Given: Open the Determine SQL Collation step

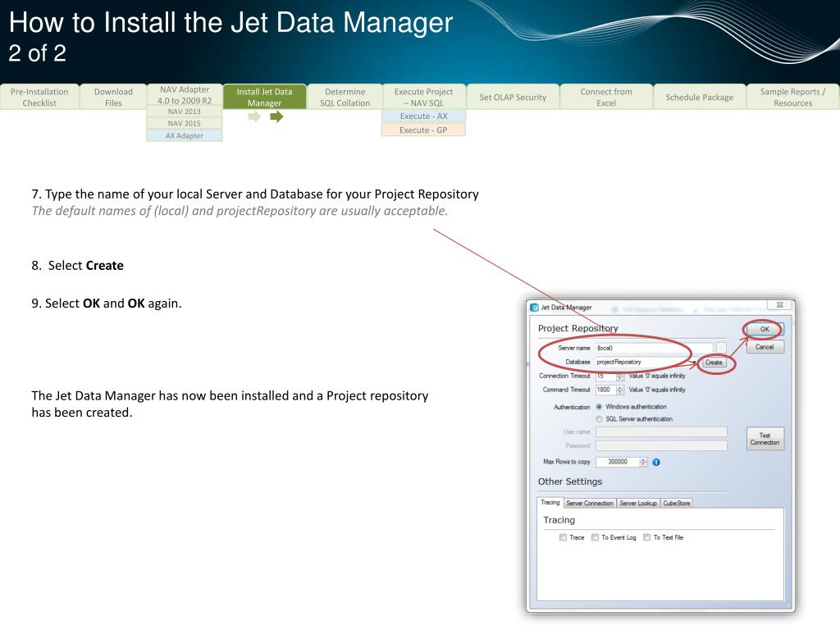Looking at the screenshot, I should coord(345,97).
